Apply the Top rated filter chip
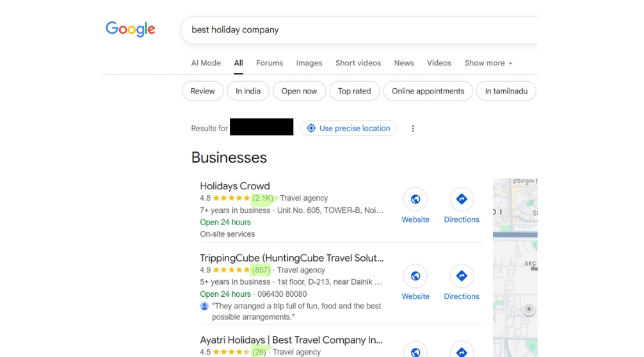 coord(354,91)
